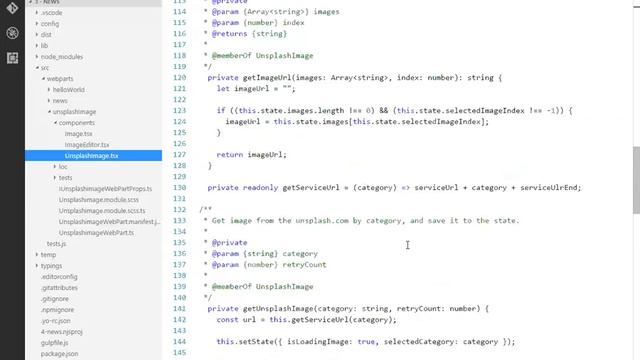640x360 pixels.
Task: Expand the loc folder
Action: click(x=63, y=167)
